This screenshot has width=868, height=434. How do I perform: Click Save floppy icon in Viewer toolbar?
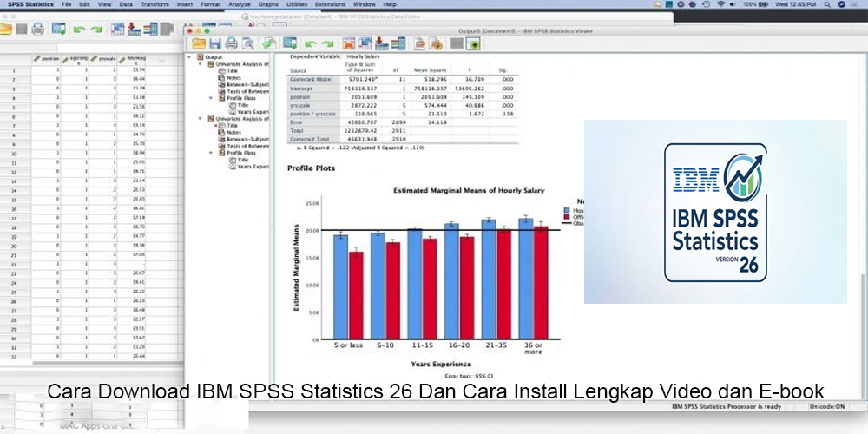[214, 43]
